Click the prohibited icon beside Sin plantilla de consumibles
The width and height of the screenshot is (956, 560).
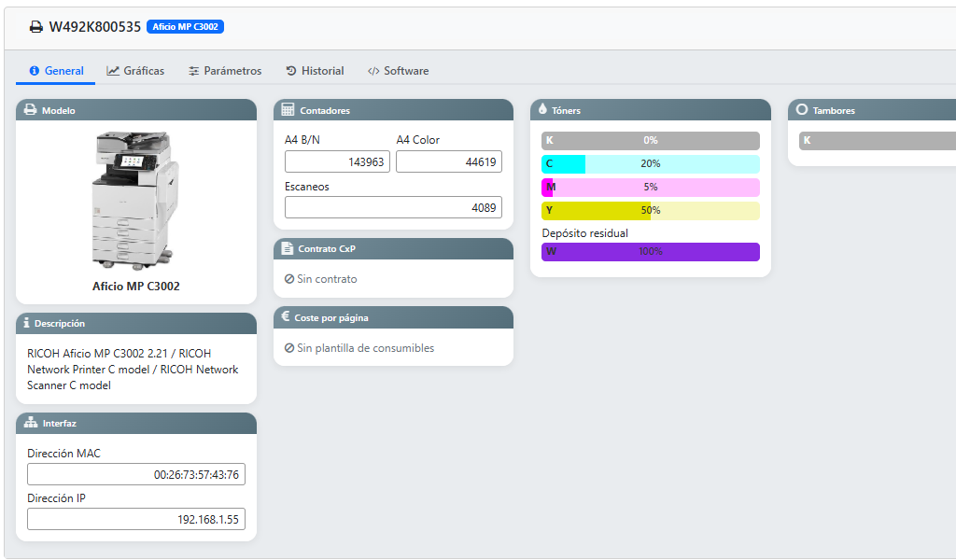(289, 348)
